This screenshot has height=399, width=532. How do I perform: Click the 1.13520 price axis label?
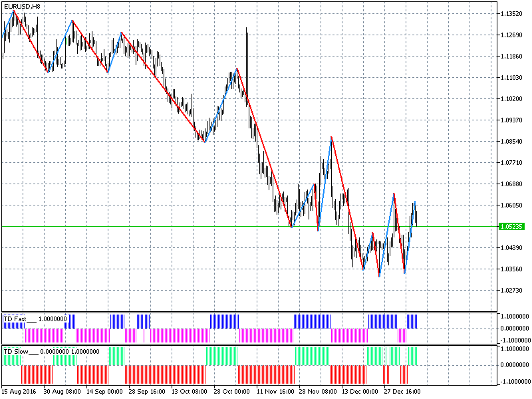pos(512,13)
